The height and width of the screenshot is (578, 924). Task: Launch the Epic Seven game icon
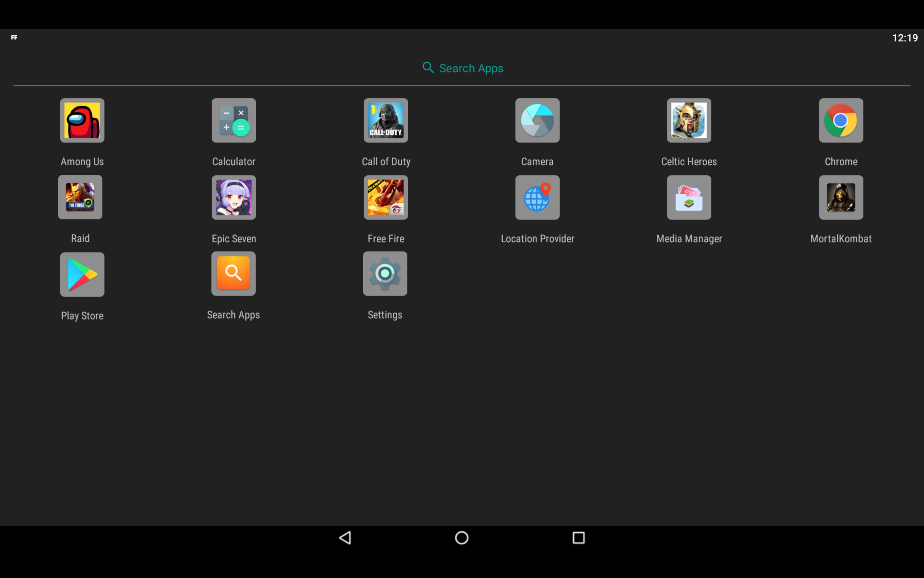[x=234, y=197]
